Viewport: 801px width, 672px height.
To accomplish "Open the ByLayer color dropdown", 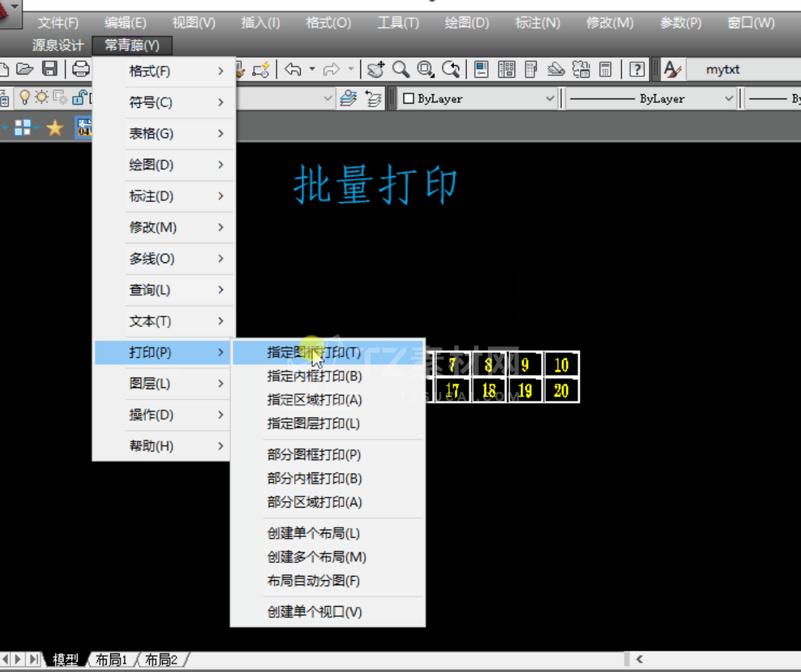I will tap(479, 99).
